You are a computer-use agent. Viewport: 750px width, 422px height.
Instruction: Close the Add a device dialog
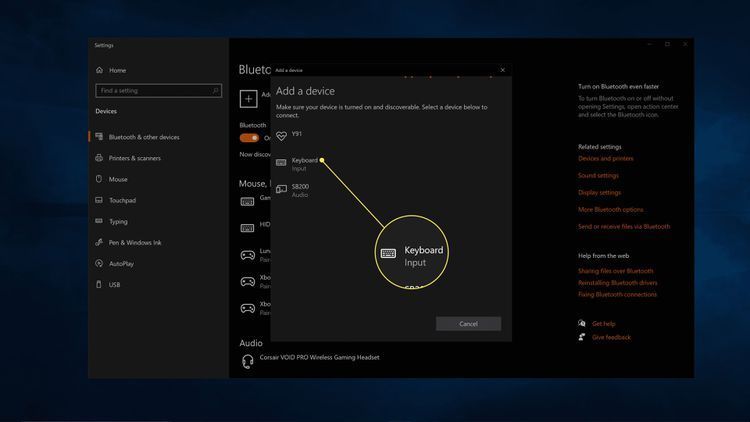tap(502, 70)
